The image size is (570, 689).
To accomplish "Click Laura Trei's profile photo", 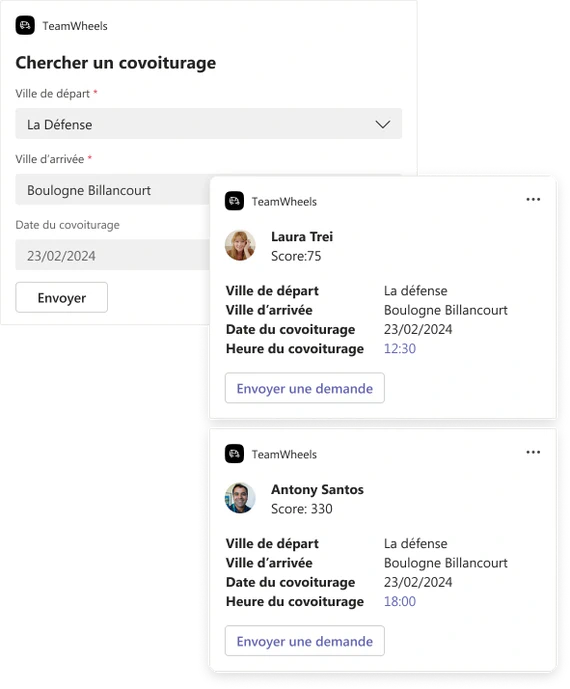I will coord(240,245).
